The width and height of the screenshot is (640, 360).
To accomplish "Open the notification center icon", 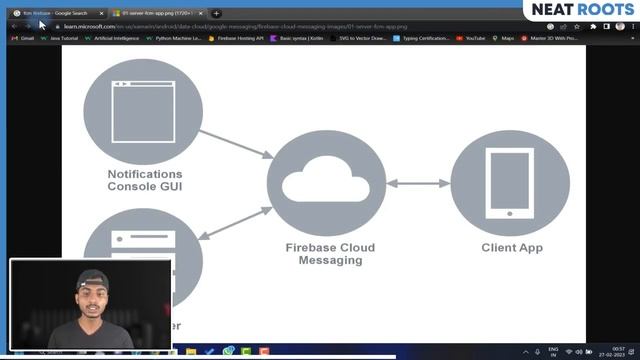I will pos(632,352).
